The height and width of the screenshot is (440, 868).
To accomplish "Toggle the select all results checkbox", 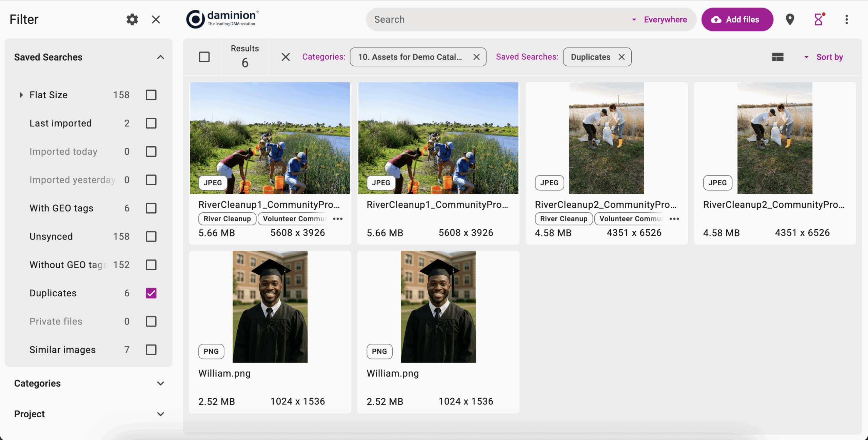I will tap(204, 57).
